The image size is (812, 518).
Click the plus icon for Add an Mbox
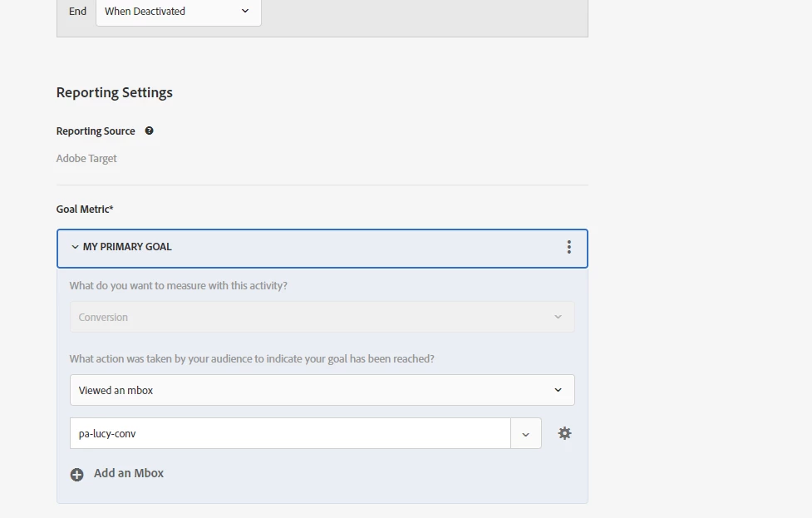tap(77, 474)
